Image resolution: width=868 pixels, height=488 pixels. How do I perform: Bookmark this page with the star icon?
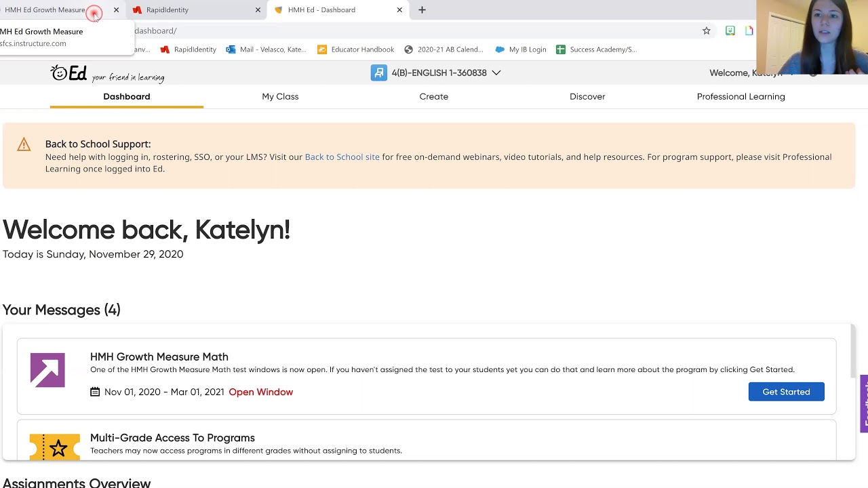tap(706, 30)
